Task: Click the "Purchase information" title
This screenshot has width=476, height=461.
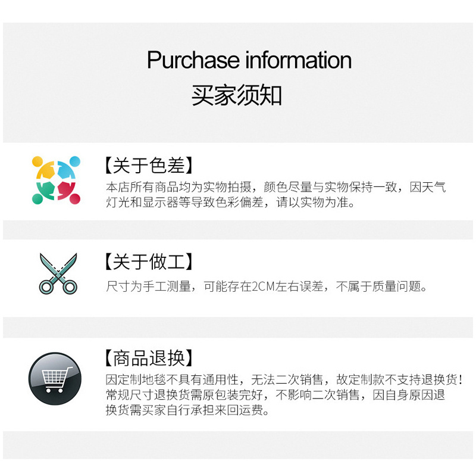Action: coord(249,60)
